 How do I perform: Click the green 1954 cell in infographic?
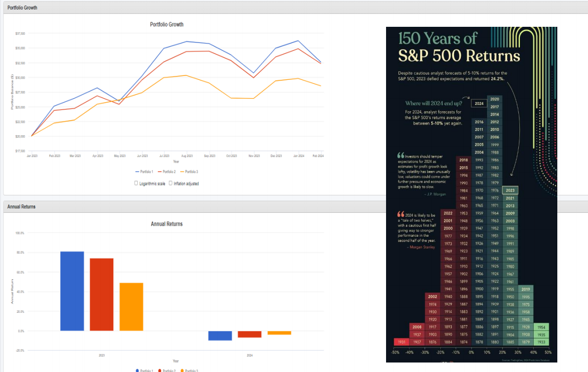coord(541,327)
